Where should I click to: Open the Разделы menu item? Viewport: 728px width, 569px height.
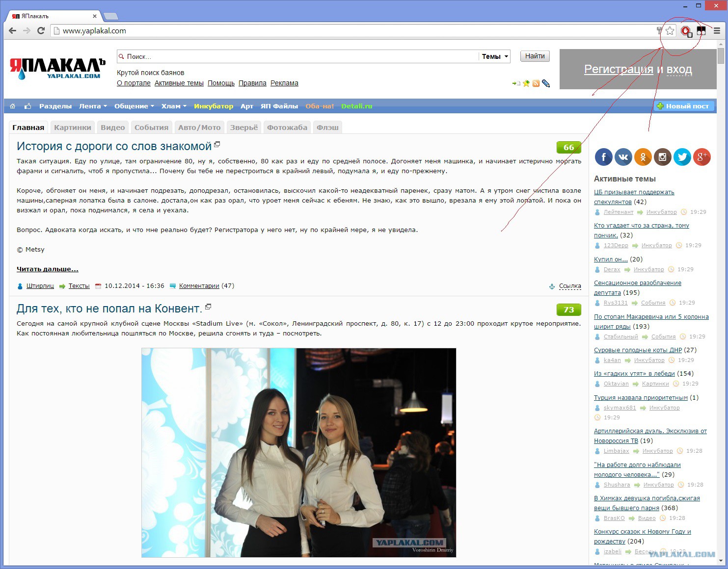pyautogui.click(x=55, y=106)
